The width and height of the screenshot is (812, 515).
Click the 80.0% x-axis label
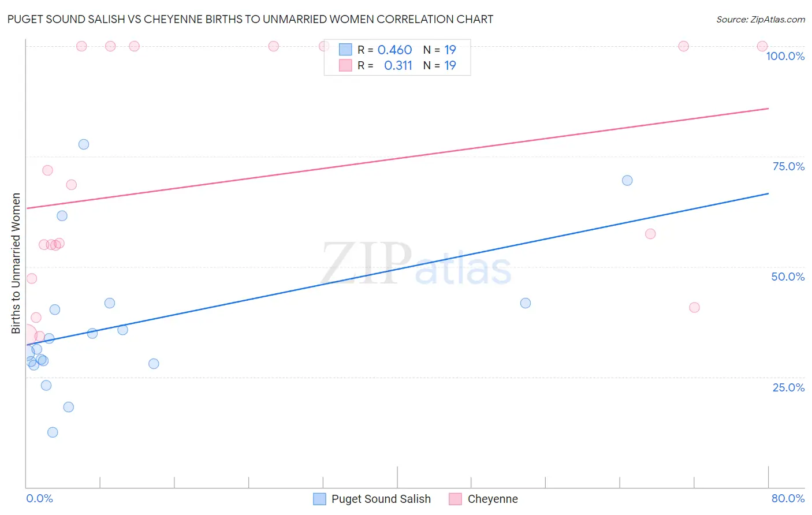pyautogui.click(x=788, y=498)
